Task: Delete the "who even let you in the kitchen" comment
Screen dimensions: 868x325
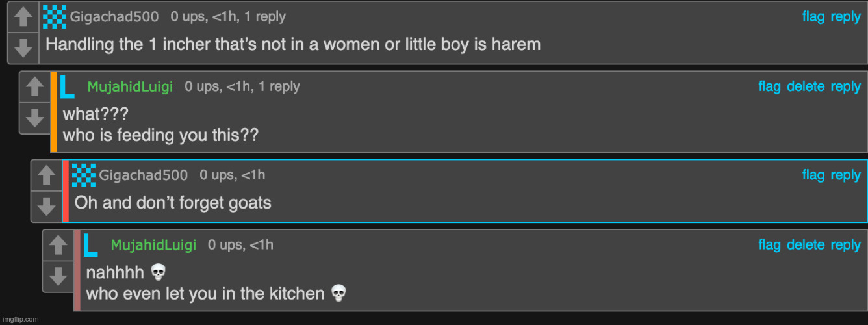Action: pyautogui.click(x=806, y=245)
